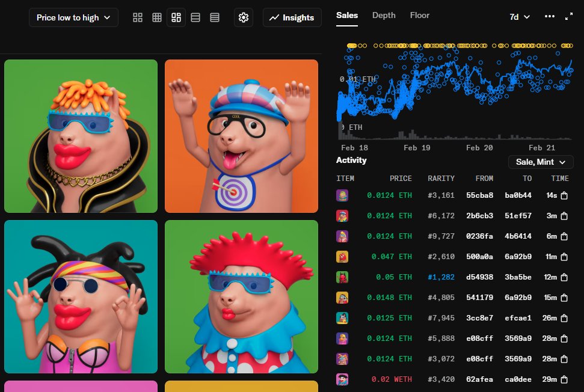The width and height of the screenshot is (584, 392).
Task: Click the Feb 19 date on chart axis
Action: [x=417, y=148]
